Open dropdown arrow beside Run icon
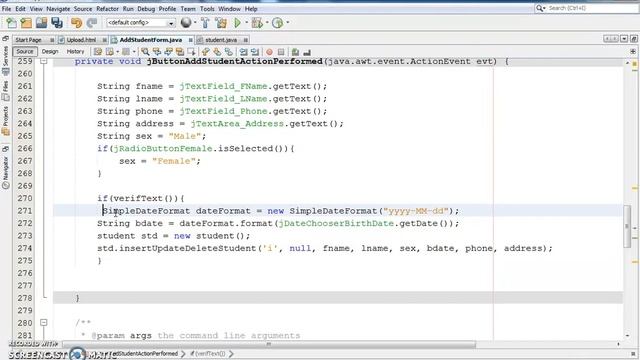This screenshot has width=640, height=360. tap(247, 22)
